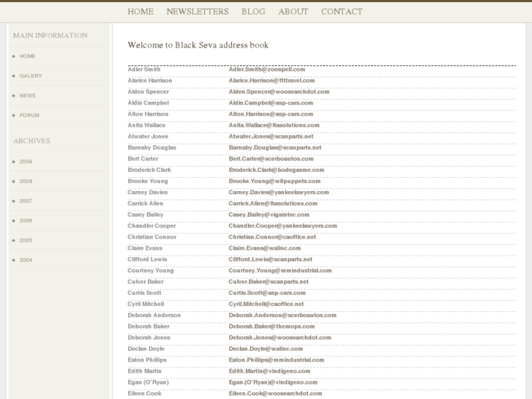Click email Adler.Smith@zoospell.com
The width and height of the screenshot is (532, 399).
click(x=266, y=70)
